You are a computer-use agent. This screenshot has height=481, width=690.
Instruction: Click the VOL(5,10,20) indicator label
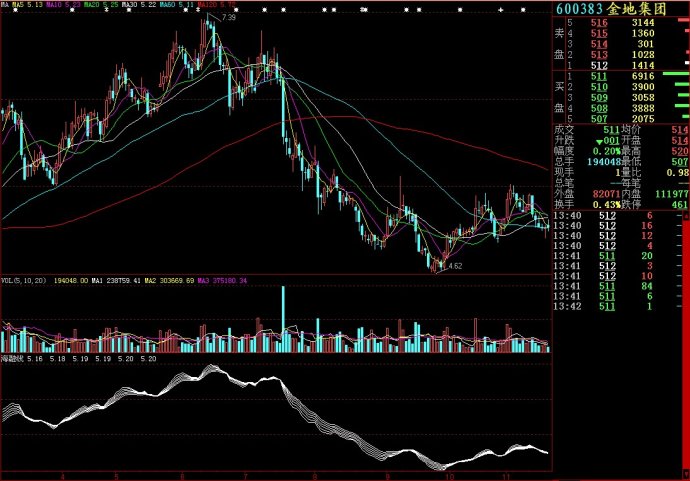(x=24, y=280)
